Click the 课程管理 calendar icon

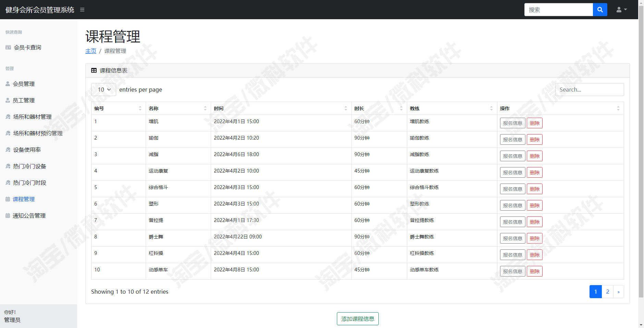click(x=8, y=199)
